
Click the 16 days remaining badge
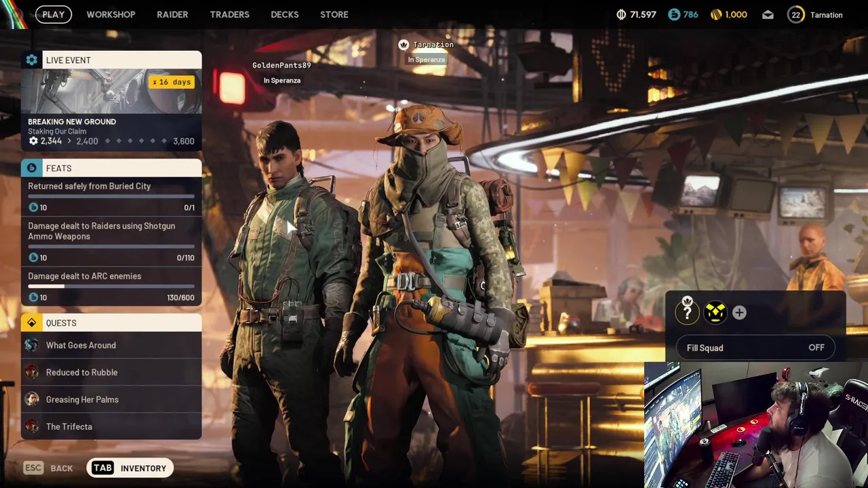(x=172, y=82)
